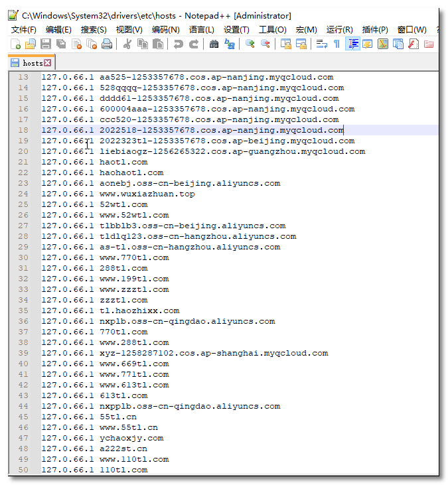Save the hosts file using toolbar
The image size is (448, 485).
[46, 44]
